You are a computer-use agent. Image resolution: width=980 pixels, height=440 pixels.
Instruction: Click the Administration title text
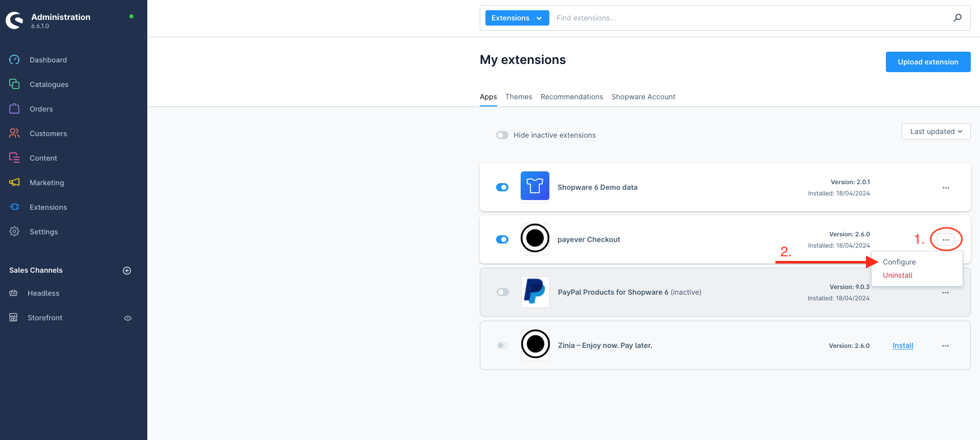(61, 17)
